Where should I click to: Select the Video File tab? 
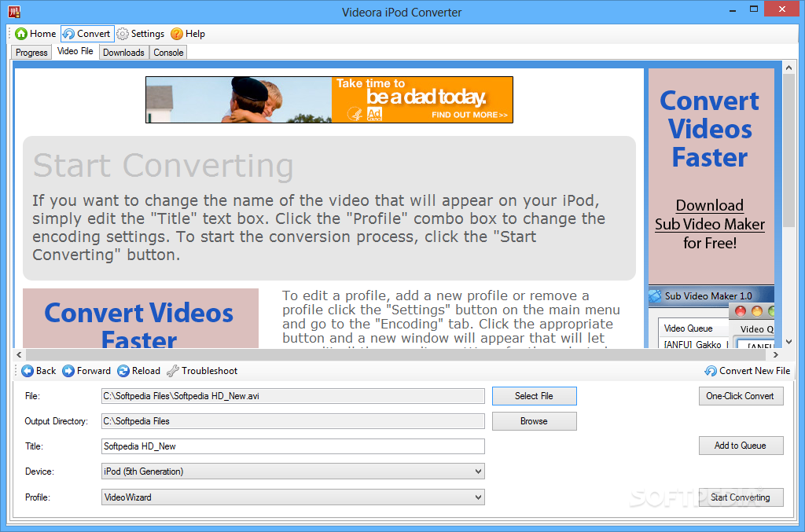tap(75, 51)
